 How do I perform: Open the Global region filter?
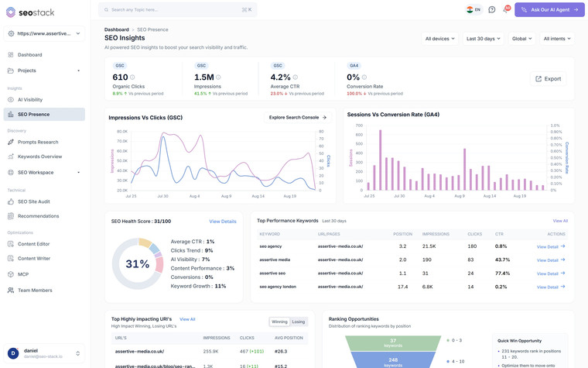tap(521, 39)
